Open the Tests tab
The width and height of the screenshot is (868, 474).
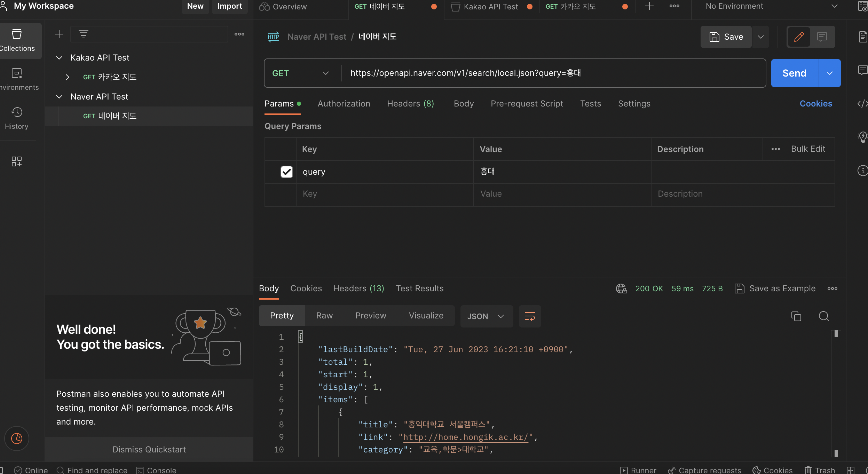point(591,104)
